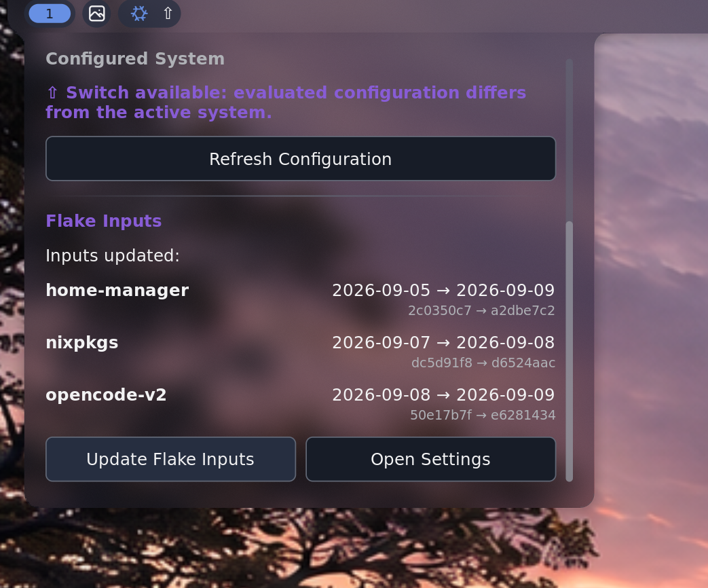Click the Update Flake Inputs button
Image resolution: width=708 pixels, height=588 pixels.
(170, 459)
